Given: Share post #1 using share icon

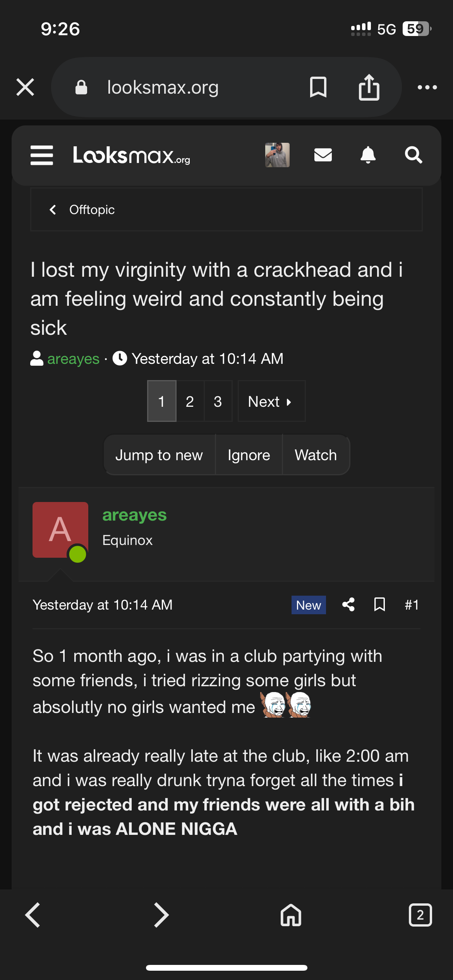Looking at the screenshot, I should [x=348, y=605].
